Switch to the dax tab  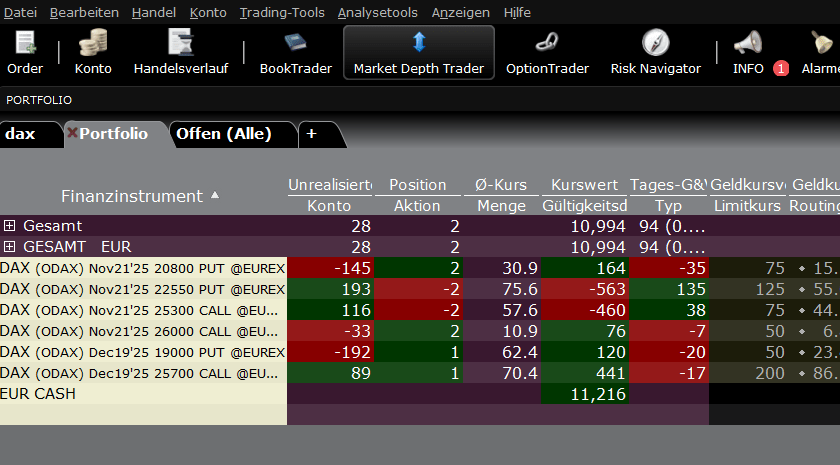point(20,134)
